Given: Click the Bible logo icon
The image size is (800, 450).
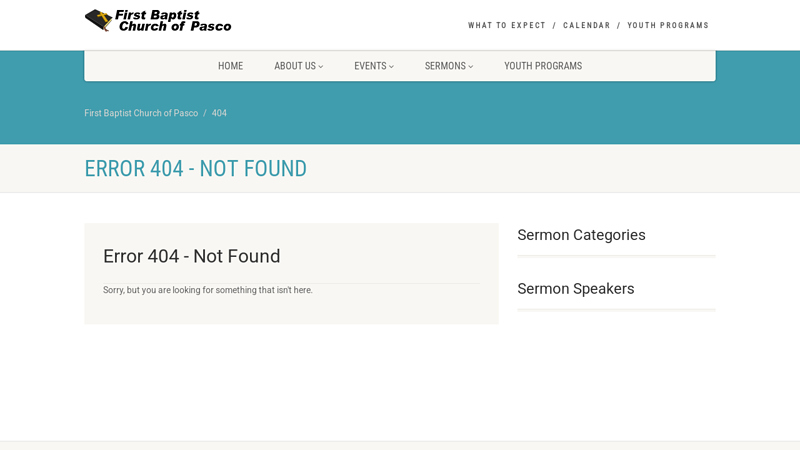Looking at the screenshot, I should click(x=98, y=20).
